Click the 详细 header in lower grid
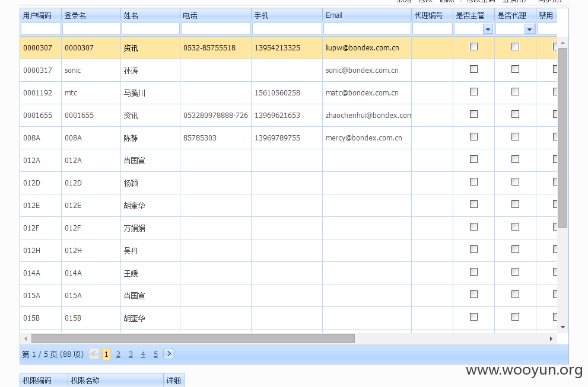This screenshot has height=387, width=588. pyautogui.click(x=174, y=380)
